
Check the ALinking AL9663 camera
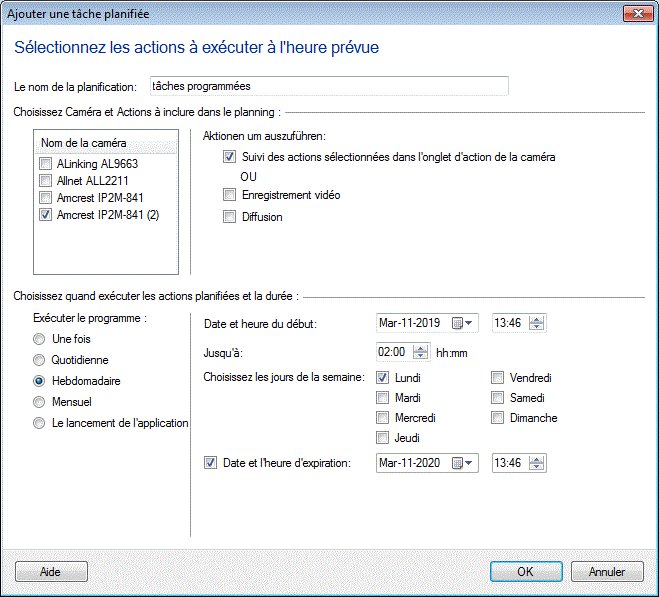[45, 164]
